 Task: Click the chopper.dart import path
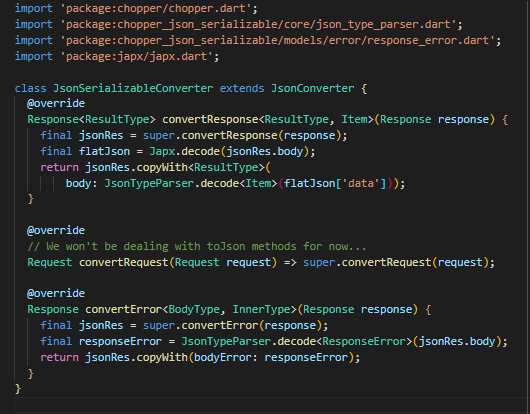[x=156, y=8]
